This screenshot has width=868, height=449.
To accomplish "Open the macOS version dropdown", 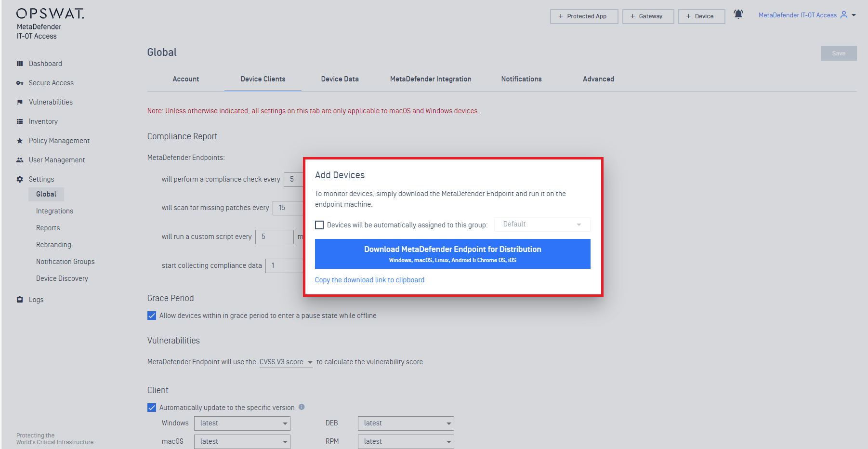I will (242, 442).
